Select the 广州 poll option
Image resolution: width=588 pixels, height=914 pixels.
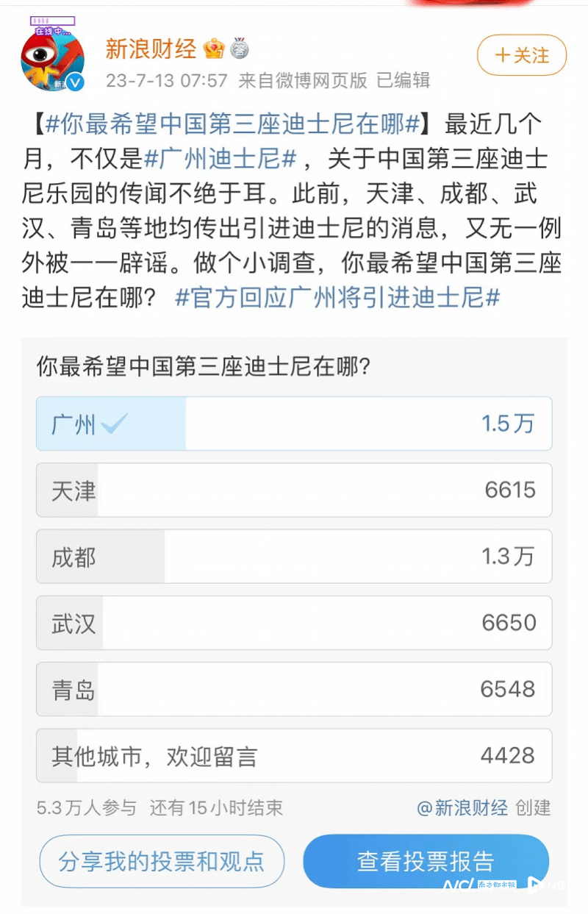pyautogui.click(x=294, y=424)
